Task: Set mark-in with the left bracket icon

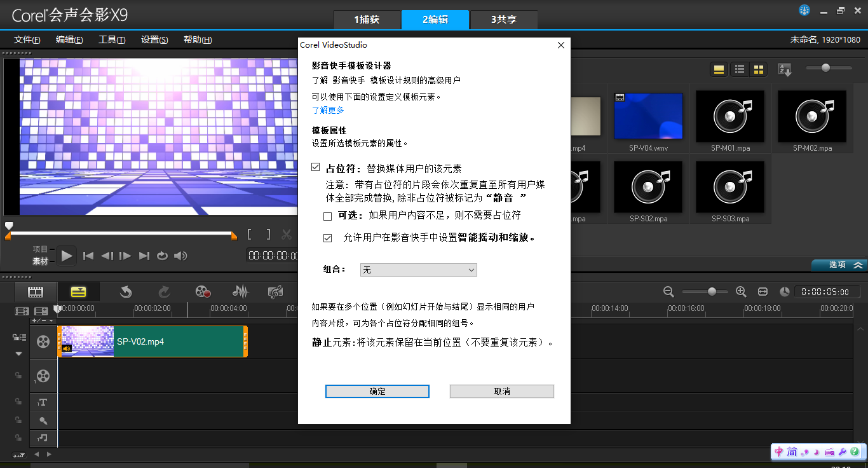Action: click(250, 235)
